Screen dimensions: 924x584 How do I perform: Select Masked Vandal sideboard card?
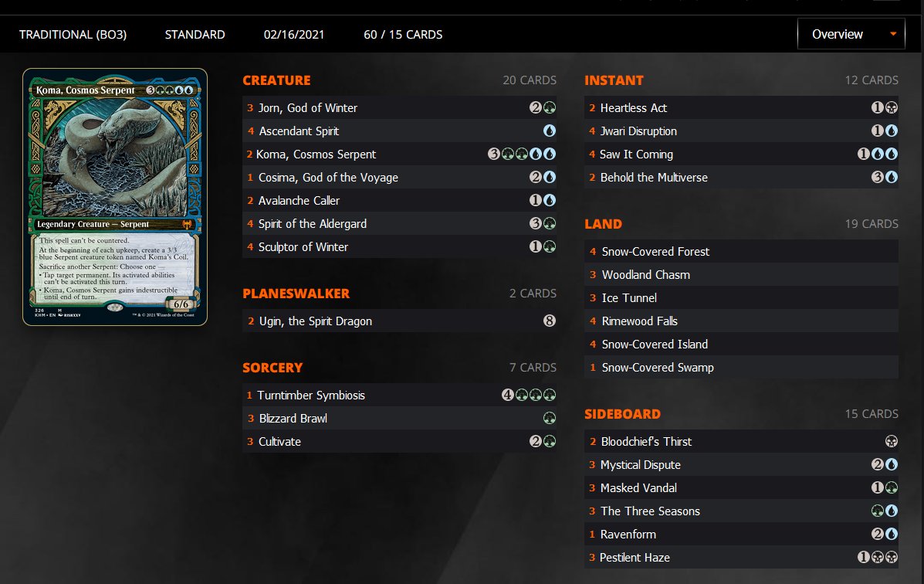tap(741, 488)
